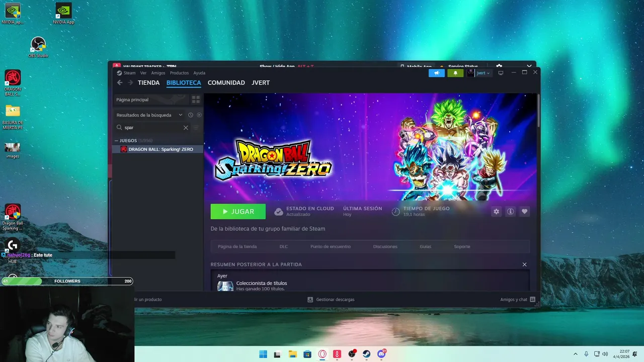Open Discord from taskbar
The height and width of the screenshot is (362, 644).
coord(381,354)
